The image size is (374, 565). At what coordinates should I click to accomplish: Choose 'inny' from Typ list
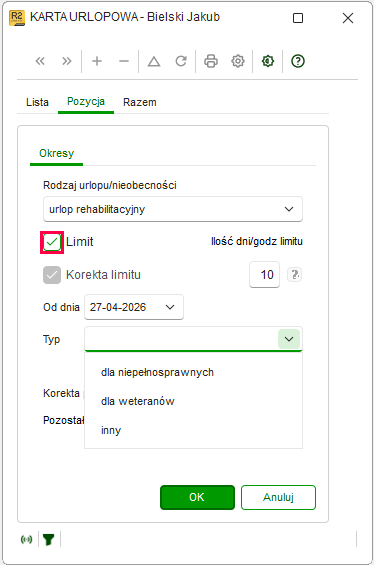click(x=111, y=430)
